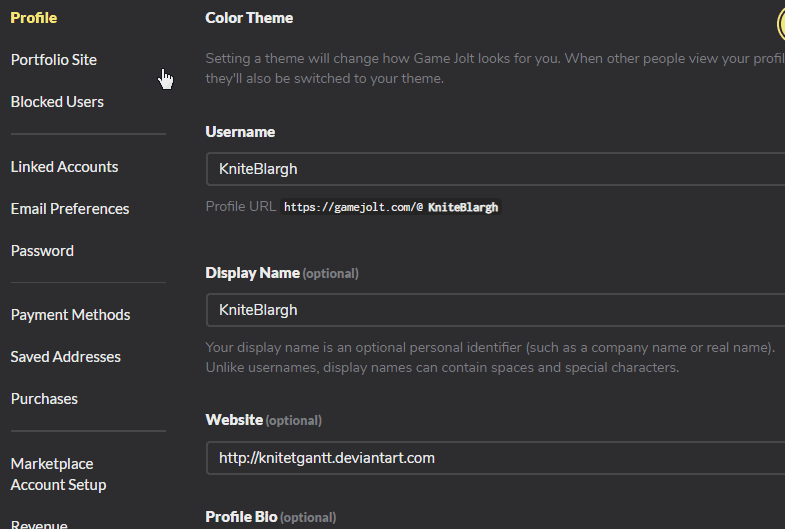785x529 pixels.
Task: Click the Username field label
Action: tap(240, 132)
